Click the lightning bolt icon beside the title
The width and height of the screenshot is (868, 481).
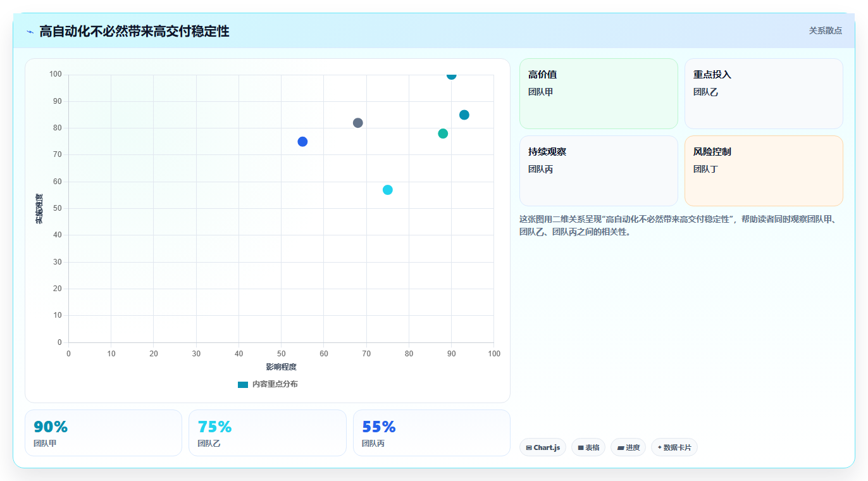[30, 32]
